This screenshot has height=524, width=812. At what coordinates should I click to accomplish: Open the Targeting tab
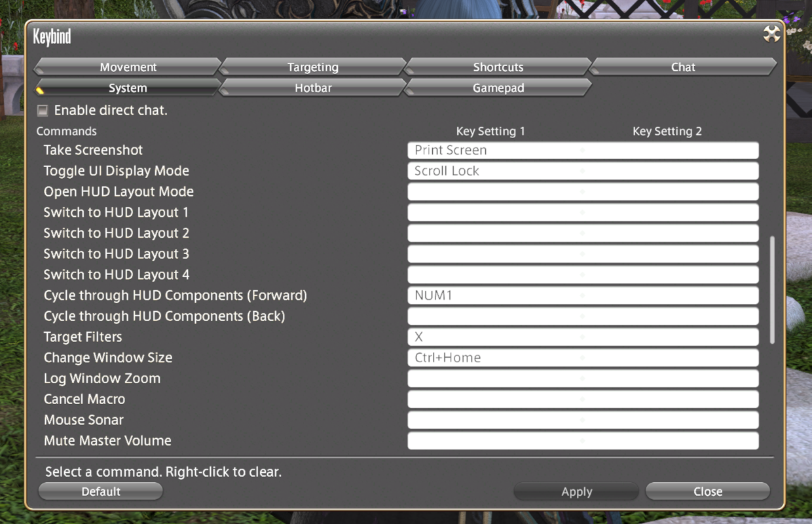point(312,67)
